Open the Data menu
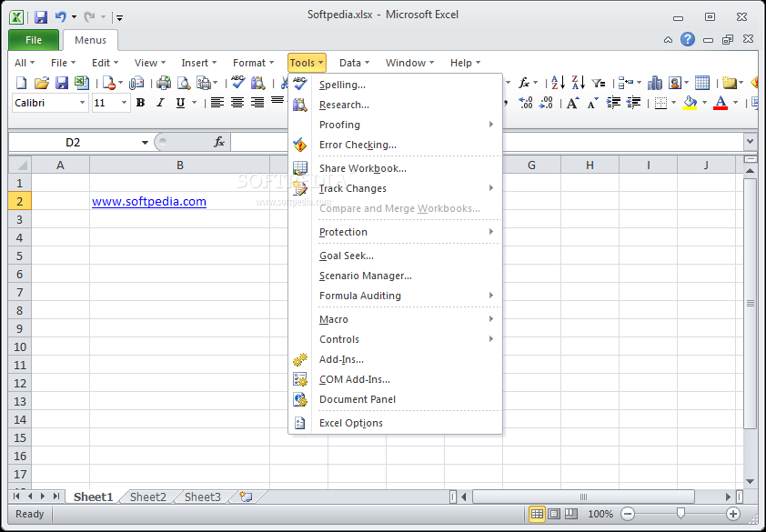The width and height of the screenshot is (766, 532). [355, 63]
